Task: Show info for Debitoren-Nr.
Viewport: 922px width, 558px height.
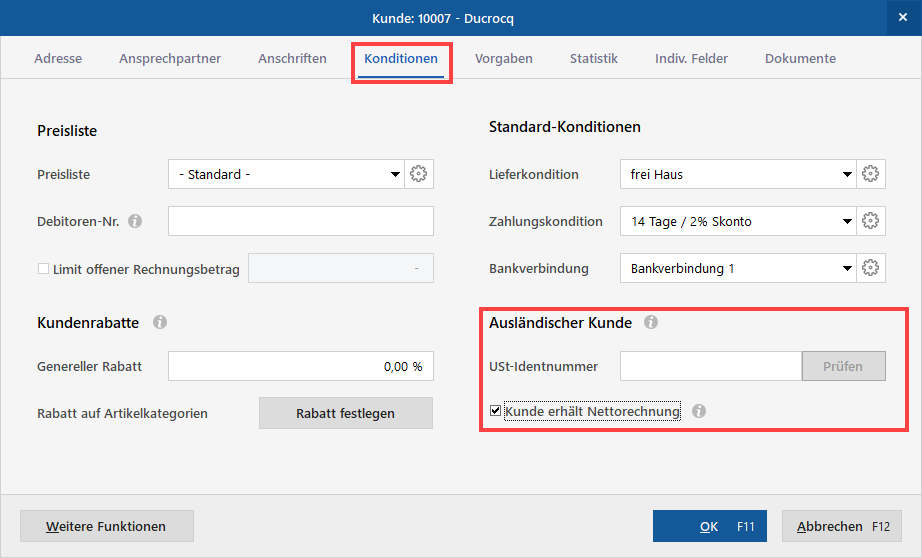Action: pos(136,221)
